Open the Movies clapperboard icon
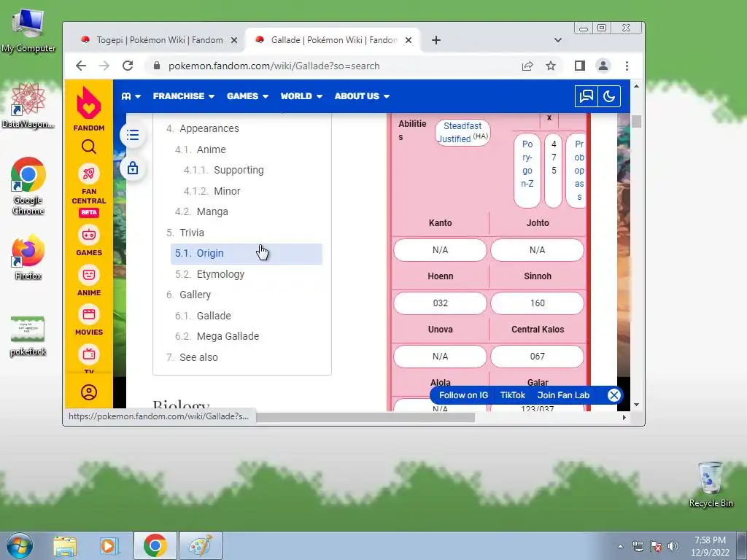The width and height of the screenshot is (747, 560). (x=88, y=314)
